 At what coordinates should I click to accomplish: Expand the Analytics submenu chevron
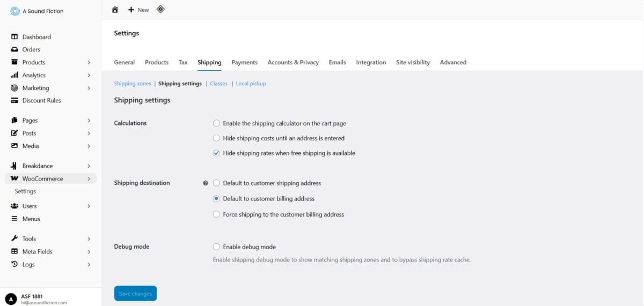pyautogui.click(x=89, y=76)
